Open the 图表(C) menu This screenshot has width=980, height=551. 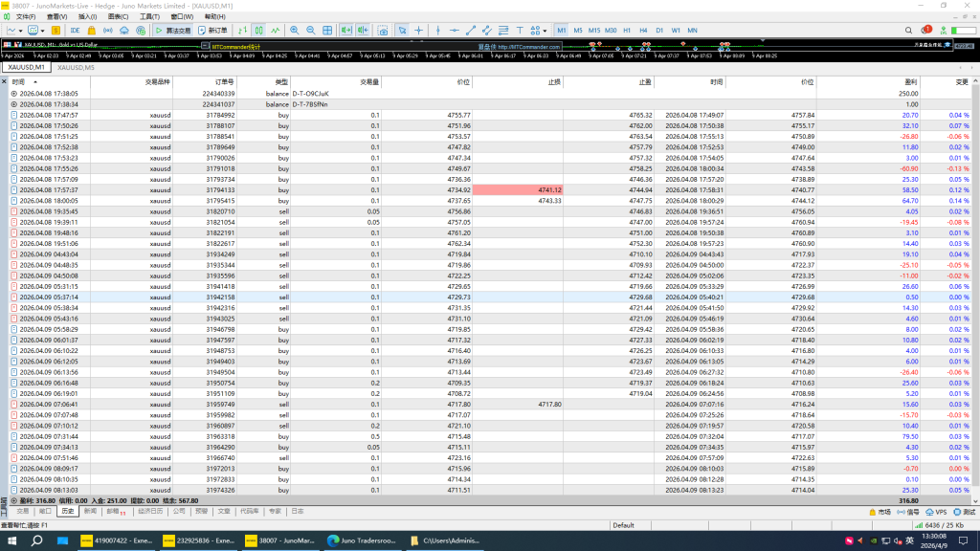118,16
